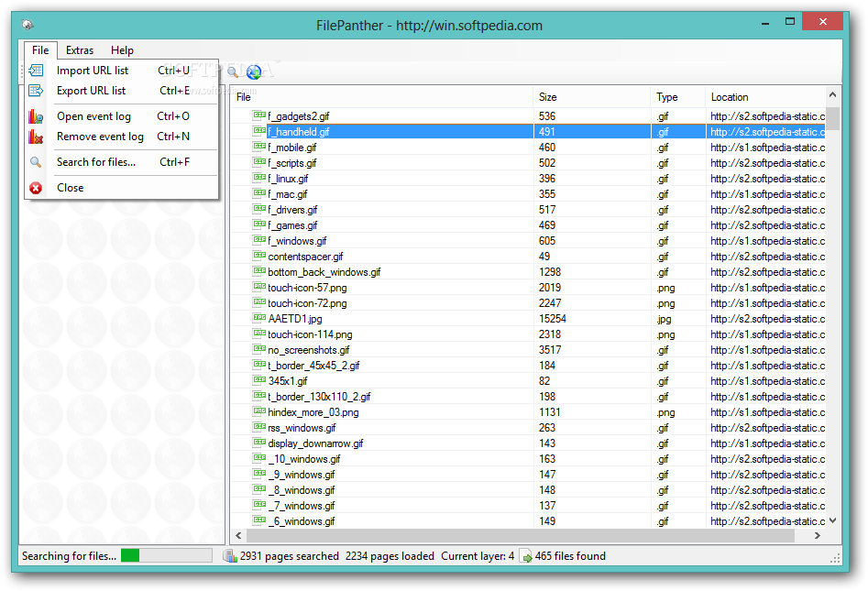Click the Export URL list icon
This screenshot has width=868, height=591.
click(x=36, y=90)
